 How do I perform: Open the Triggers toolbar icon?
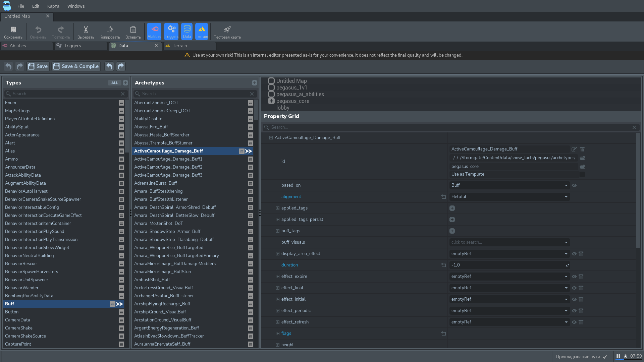coord(171,32)
